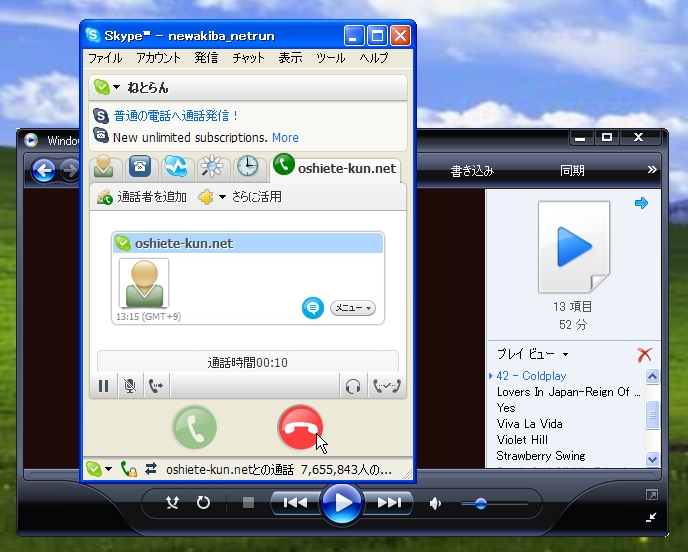Open the ファイル menu
688x552 pixels.
105,58
